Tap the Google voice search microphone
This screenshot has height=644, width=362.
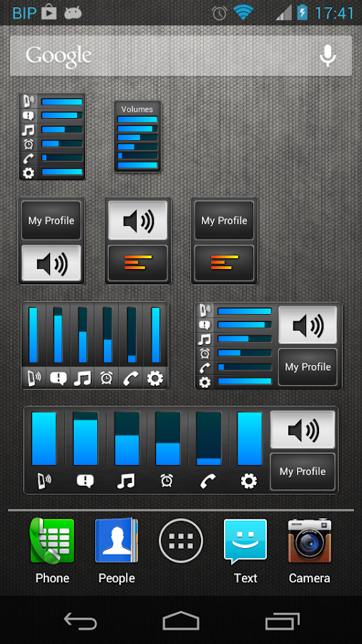tap(328, 55)
